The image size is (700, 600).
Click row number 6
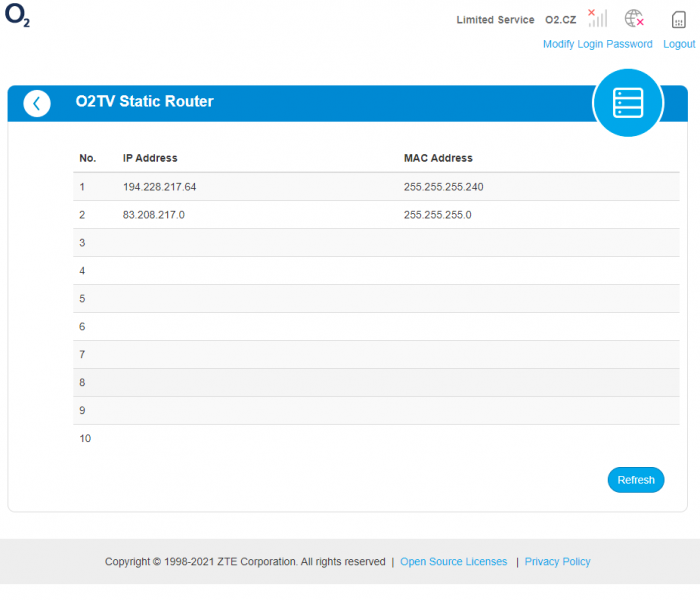82,326
